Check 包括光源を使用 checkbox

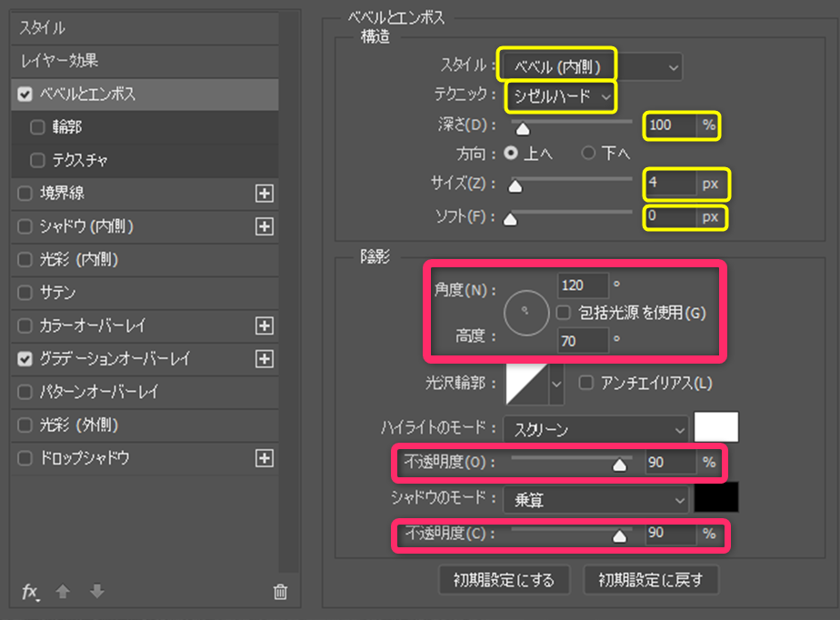click(x=563, y=313)
